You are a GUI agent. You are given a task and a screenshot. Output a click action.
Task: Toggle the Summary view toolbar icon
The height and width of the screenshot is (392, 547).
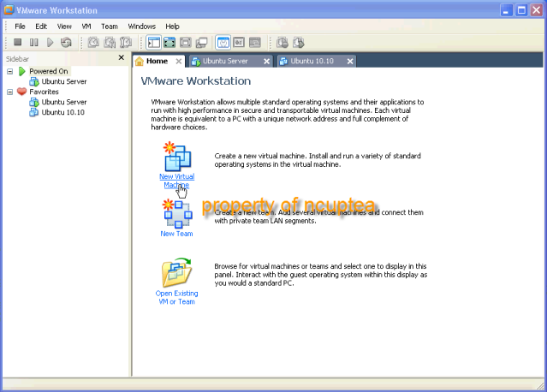tap(223, 43)
